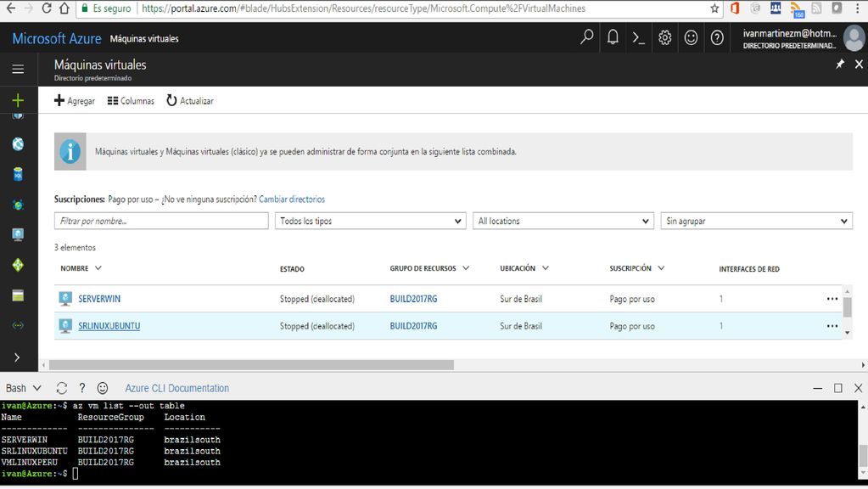Bookmark the page with the star icon
The height and width of the screenshot is (489, 868).
pos(714,8)
